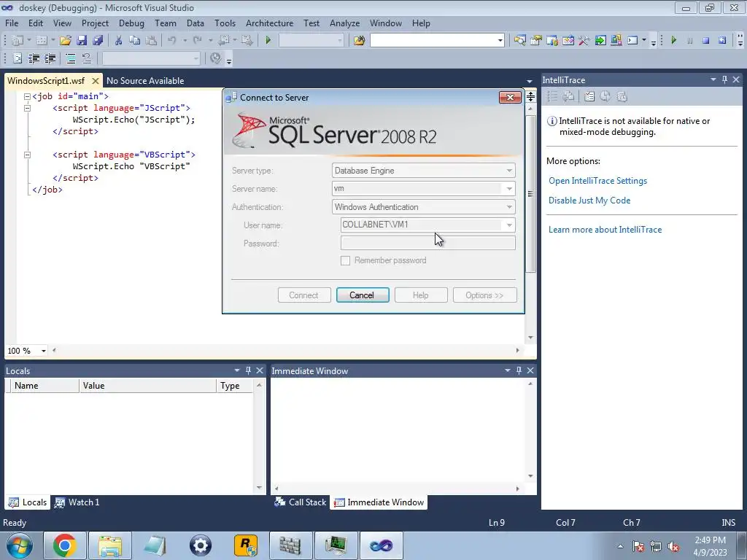Click the IntelliTrace Open Settings checklist icon

pyautogui.click(x=589, y=97)
